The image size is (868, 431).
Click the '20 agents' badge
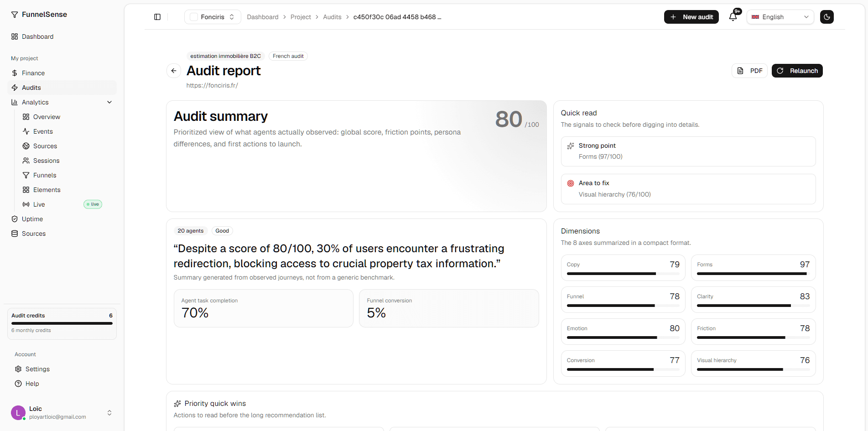tap(191, 231)
